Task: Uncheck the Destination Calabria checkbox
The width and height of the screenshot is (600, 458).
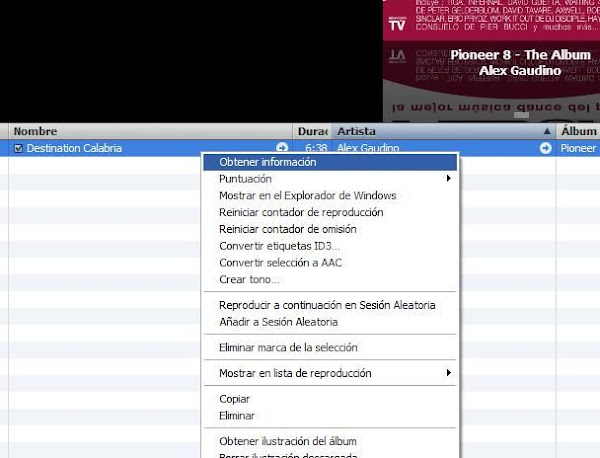Action: (x=18, y=148)
